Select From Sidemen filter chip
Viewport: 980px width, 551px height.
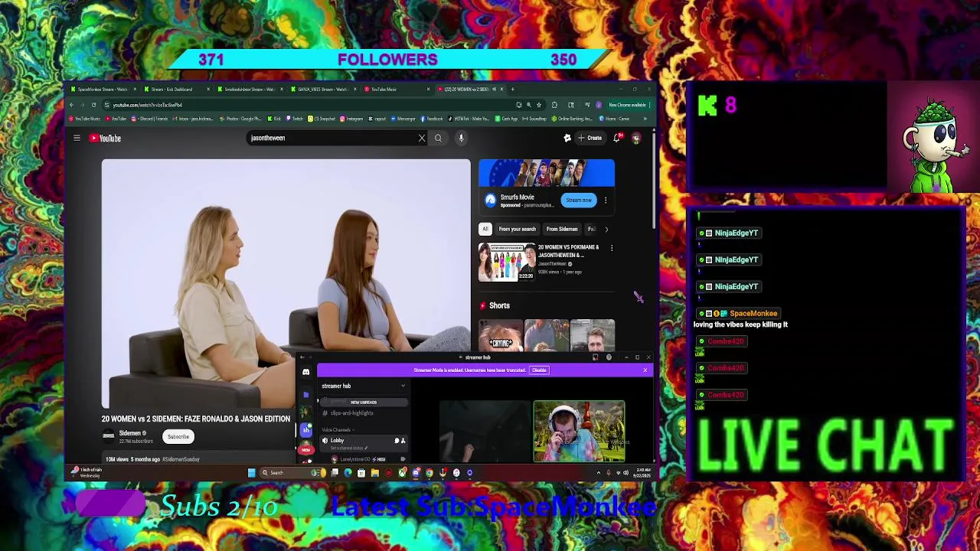pyautogui.click(x=562, y=229)
